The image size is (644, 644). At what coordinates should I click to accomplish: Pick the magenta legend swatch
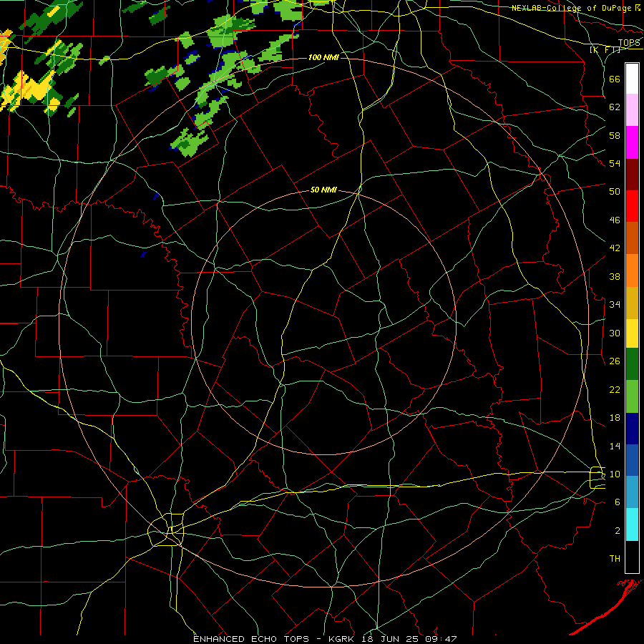632,142
